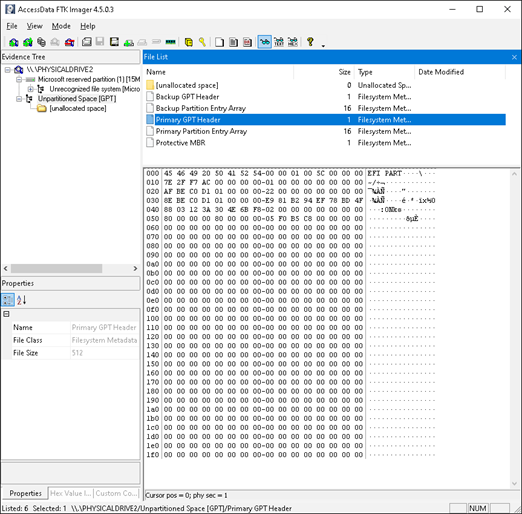
Task: Open the View menu
Action: coord(34,26)
